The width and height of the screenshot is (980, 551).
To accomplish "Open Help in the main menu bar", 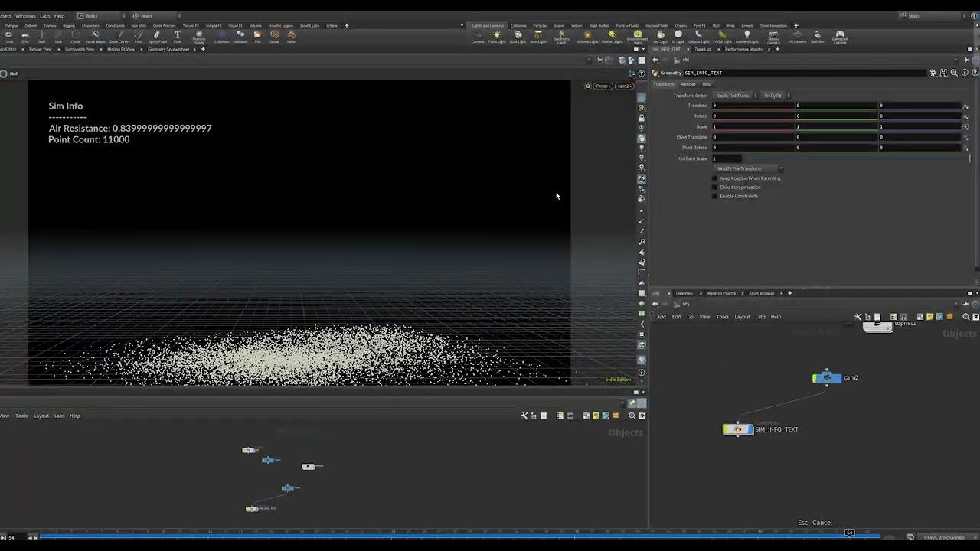I will (x=60, y=15).
